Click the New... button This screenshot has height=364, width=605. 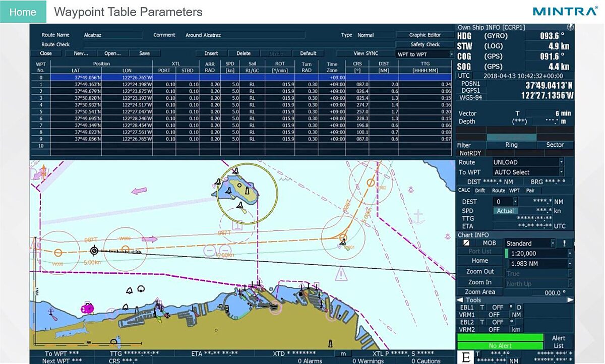81,53
